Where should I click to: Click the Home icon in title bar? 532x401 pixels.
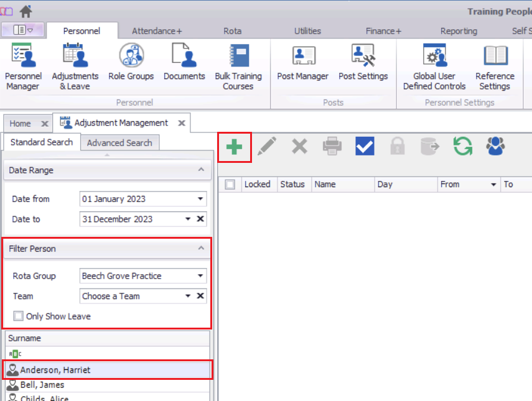pos(26,11)
